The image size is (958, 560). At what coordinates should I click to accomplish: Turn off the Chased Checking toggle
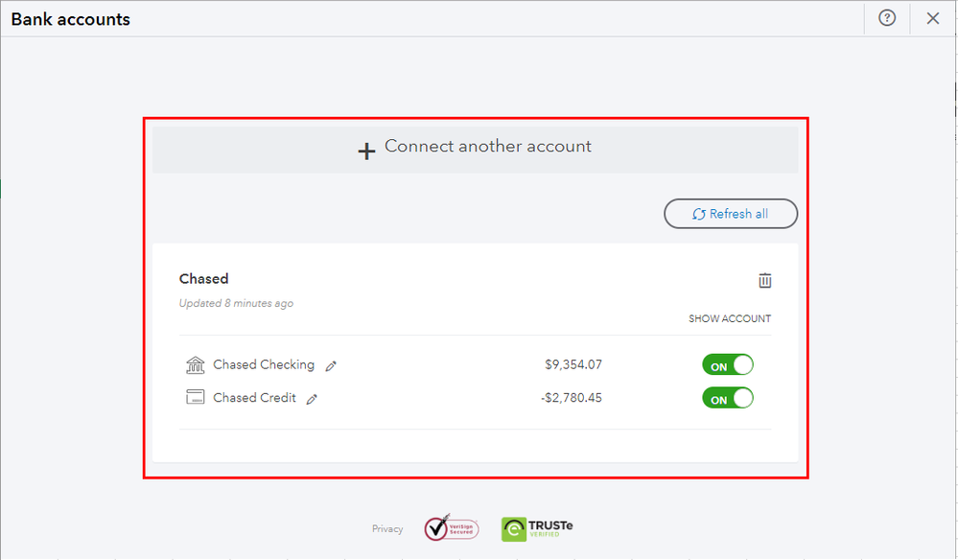728,365
